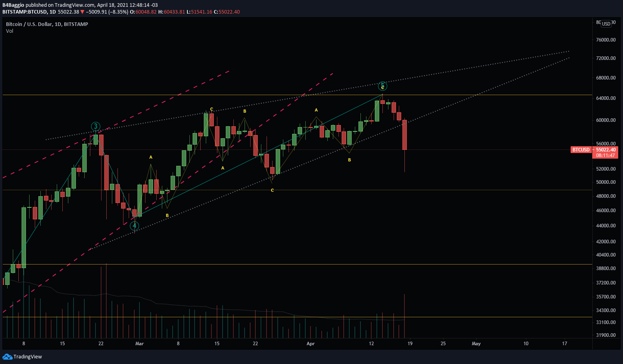This screenshot has width=623, height=364.
Task: Click the 12 date label in April
Action: coord(372,344)
